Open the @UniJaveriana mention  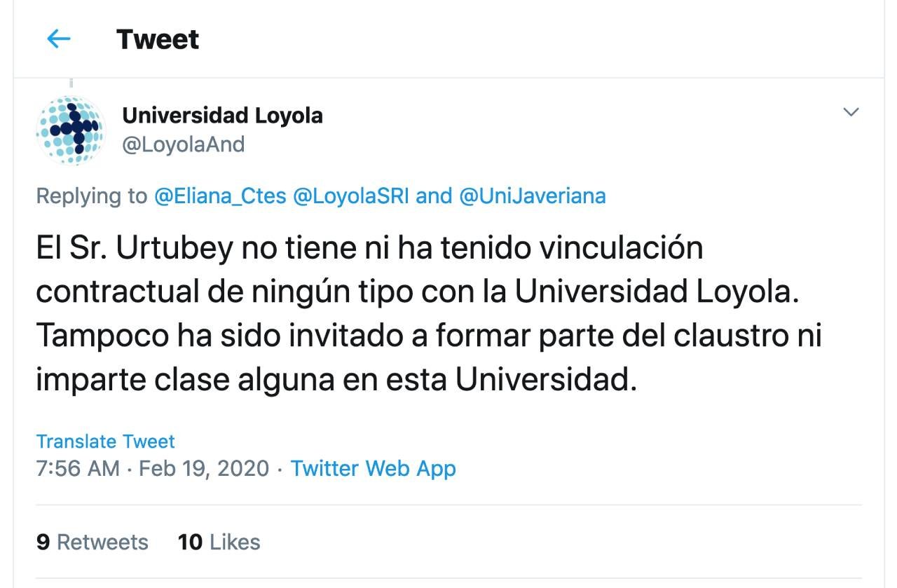[532, 196]
